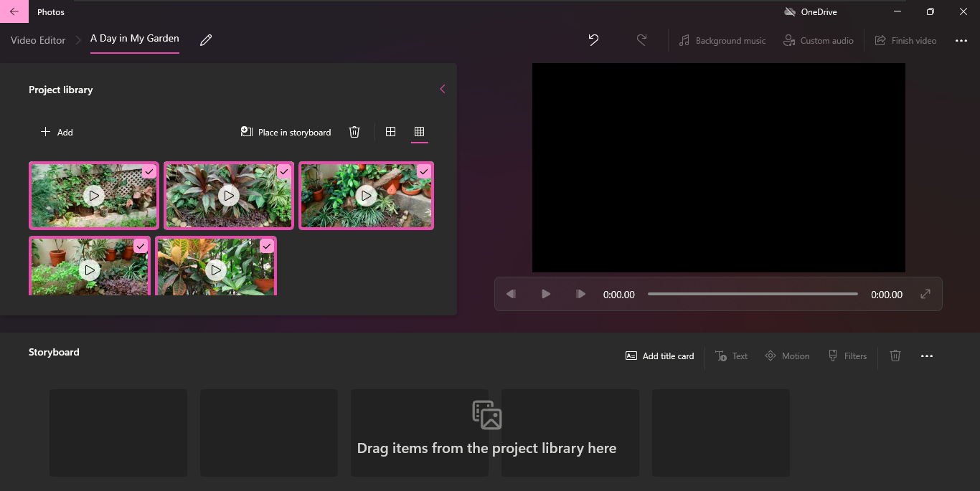Viewport: 980px width, 491px height.
Task: Uncheck the croton leaves clip
Action: point(266,245)
